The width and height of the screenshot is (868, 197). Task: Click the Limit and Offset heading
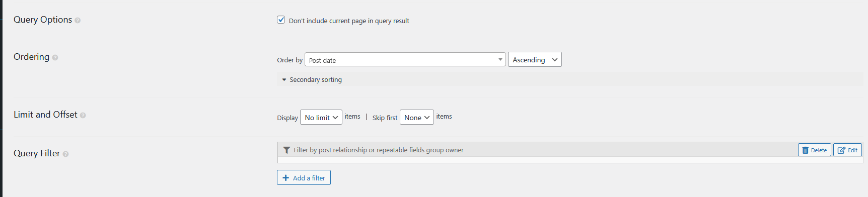point(45,115)
